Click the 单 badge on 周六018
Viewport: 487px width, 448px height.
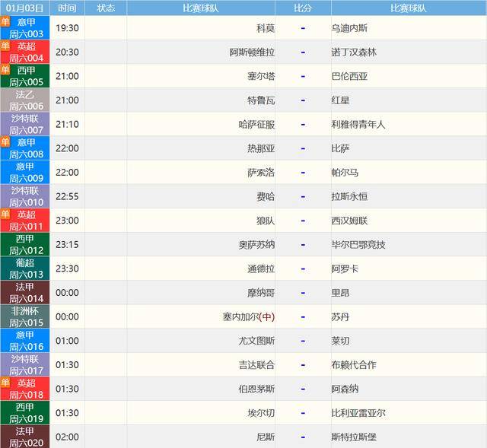(5, 383)
